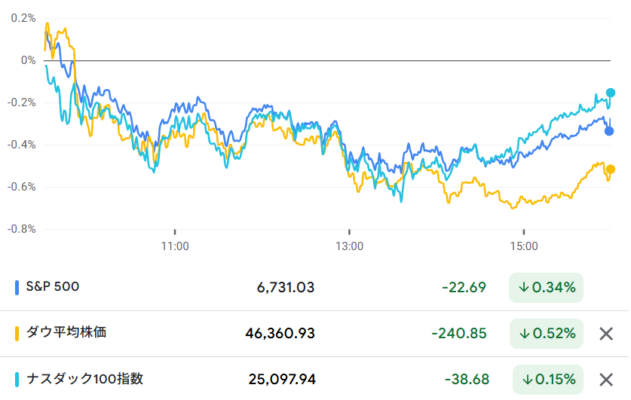Click the cyan color bar beside ナスダック100指数

[x=17, y=380]
